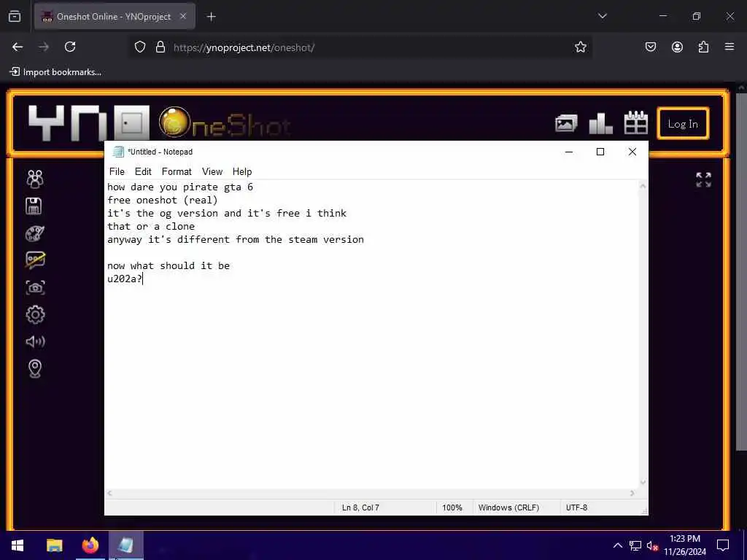
Task: Click the Notepad taskbar icon
Action: pyautogui.click(x=125, y=545)
